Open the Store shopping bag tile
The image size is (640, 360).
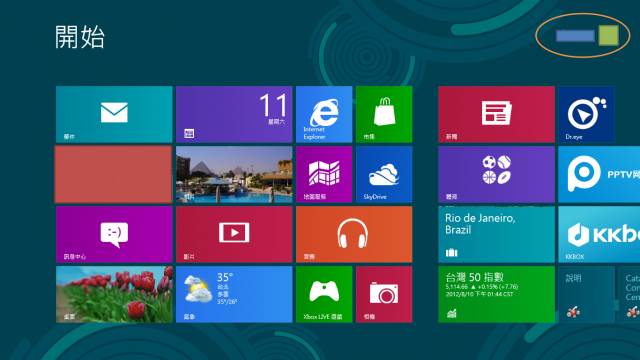point(384,114)
